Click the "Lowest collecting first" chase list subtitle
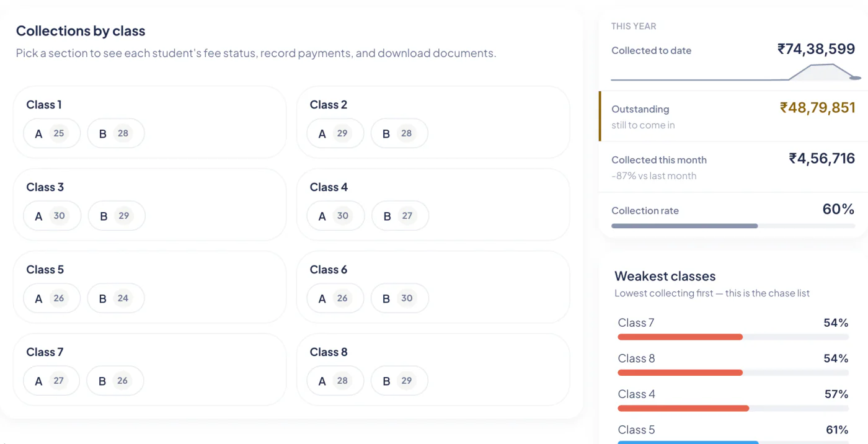The image size is (868, 444). (x=712, y=293)
